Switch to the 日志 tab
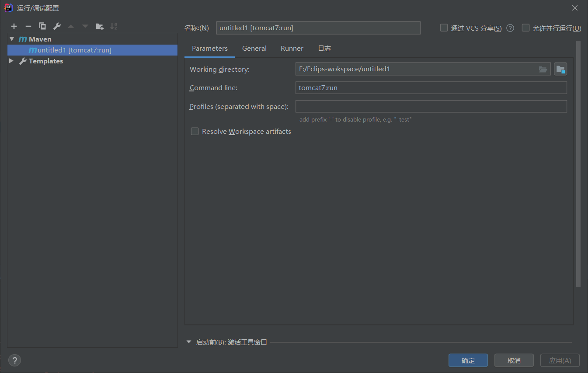The width and height of the screenshot is (588, 373). click(324, 49)
